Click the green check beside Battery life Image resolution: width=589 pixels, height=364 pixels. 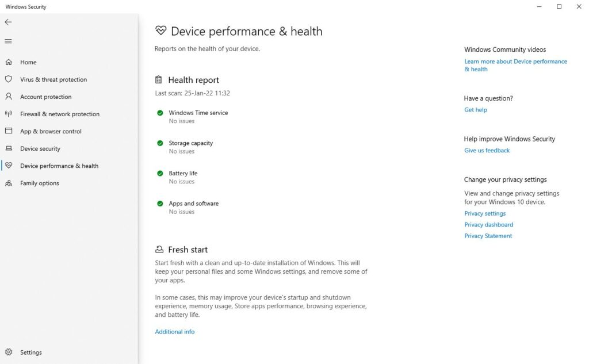coord(160,173)
